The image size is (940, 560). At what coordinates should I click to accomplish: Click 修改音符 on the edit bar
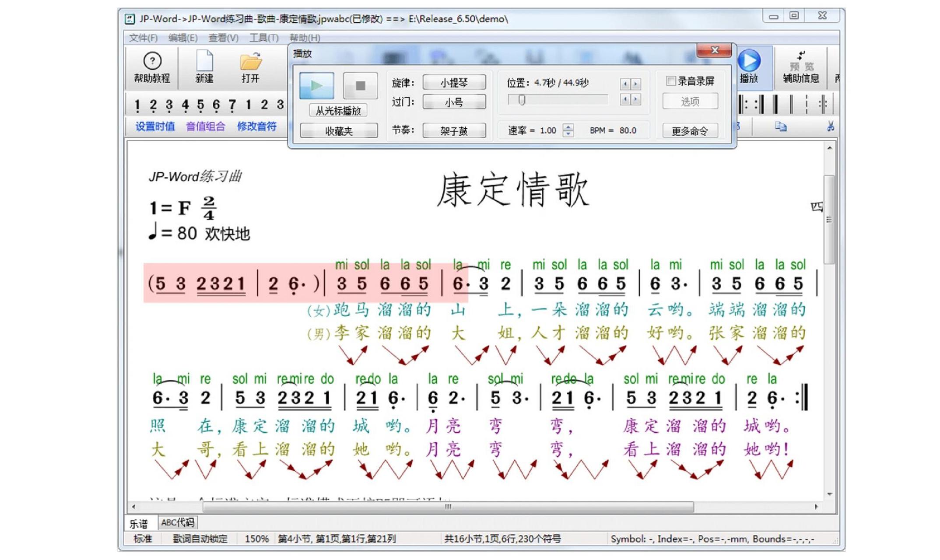[x=257, y=126]
